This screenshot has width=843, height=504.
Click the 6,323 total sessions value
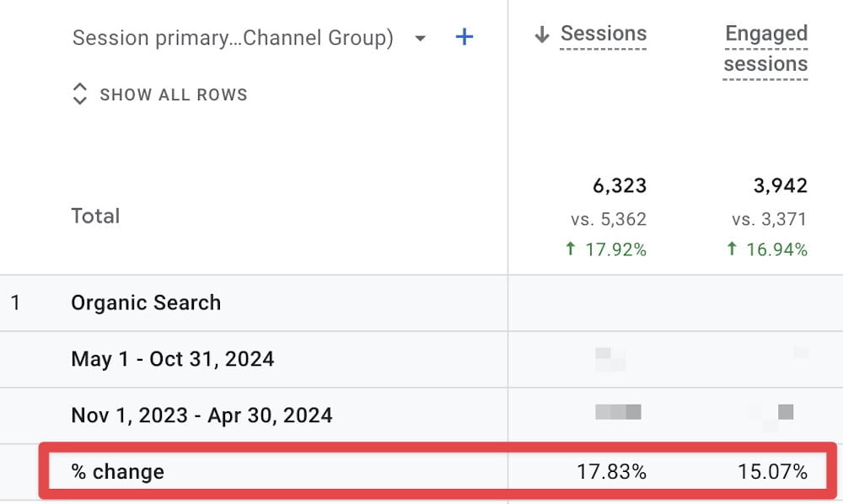click(x=620, y=186)
